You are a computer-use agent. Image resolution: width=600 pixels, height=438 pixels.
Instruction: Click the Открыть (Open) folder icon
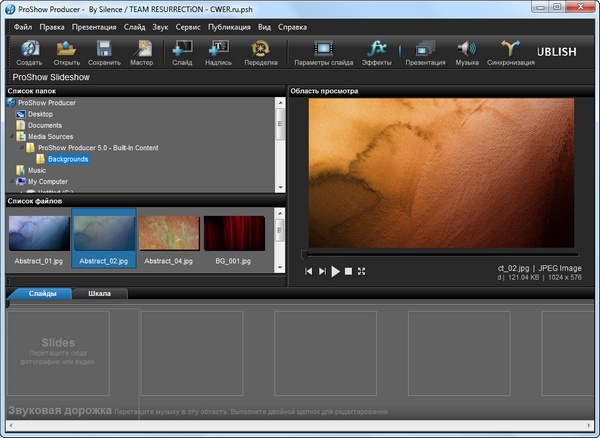point(66,49)
